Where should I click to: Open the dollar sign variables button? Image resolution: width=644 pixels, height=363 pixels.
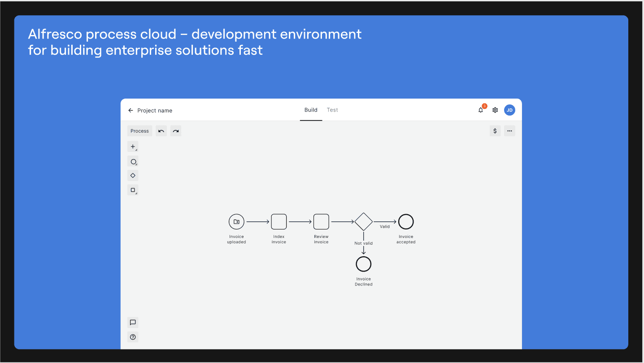click(x=495, y=131)
